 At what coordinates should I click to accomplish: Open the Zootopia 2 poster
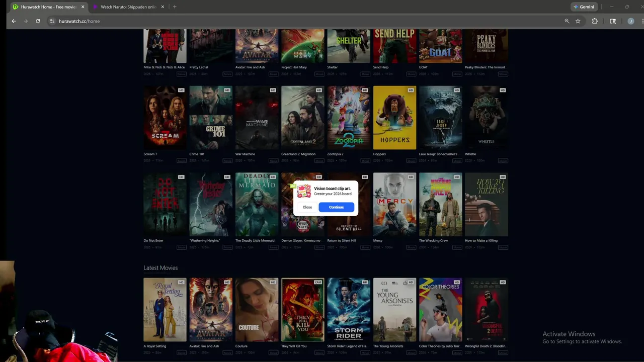(349, 118)
